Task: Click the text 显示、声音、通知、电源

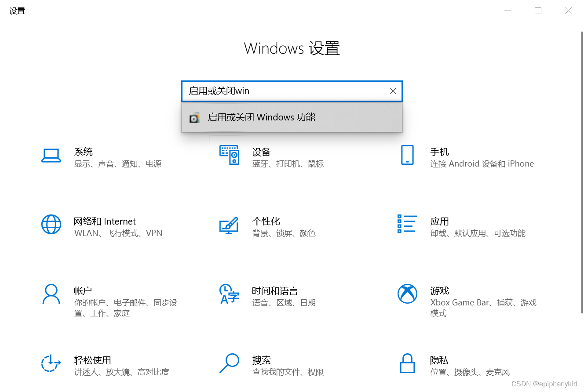Action: (x=118, y=164)
